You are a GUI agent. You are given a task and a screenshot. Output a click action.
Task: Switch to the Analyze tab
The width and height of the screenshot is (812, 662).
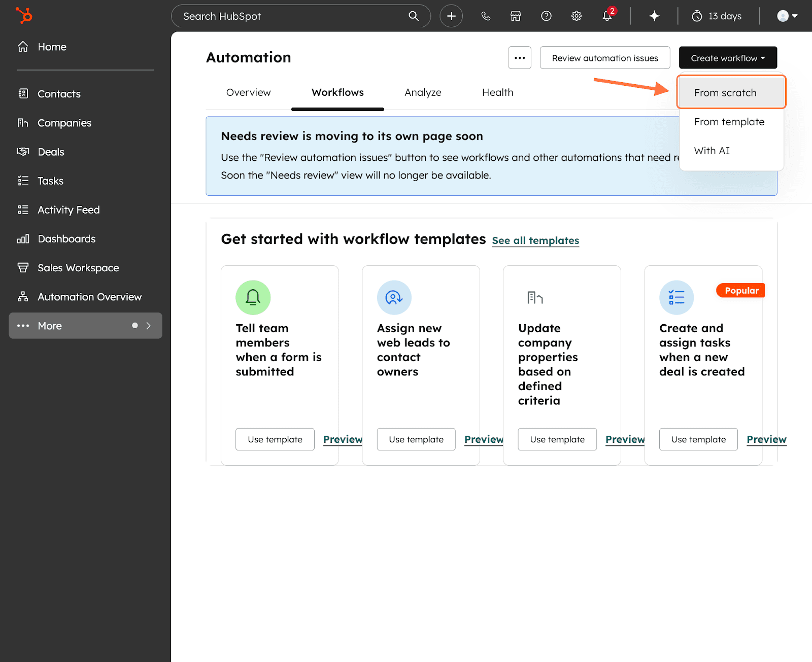pos(423,92)
